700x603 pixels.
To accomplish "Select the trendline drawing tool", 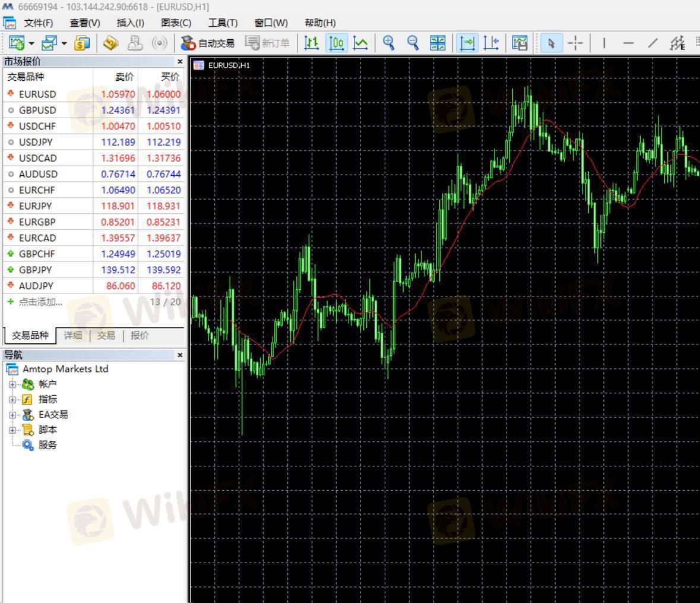I will coord(653,43).
